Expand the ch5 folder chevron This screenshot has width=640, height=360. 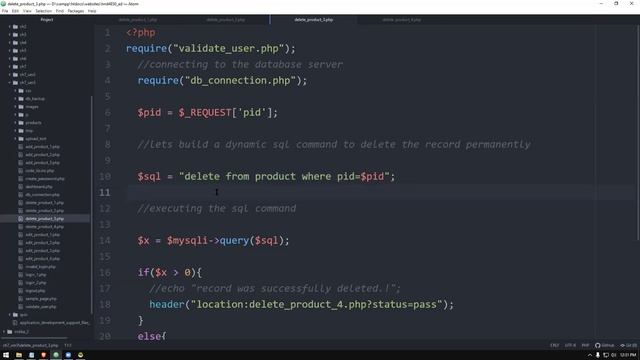[10, 51]
